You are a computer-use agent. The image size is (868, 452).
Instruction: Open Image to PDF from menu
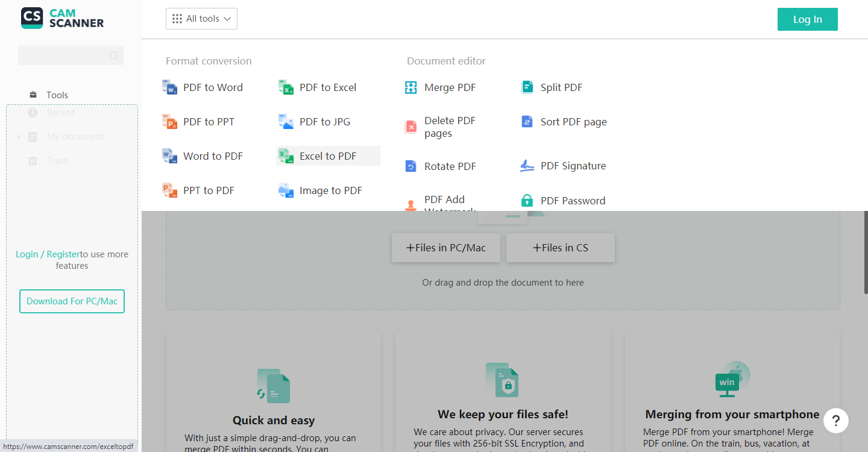330,190
